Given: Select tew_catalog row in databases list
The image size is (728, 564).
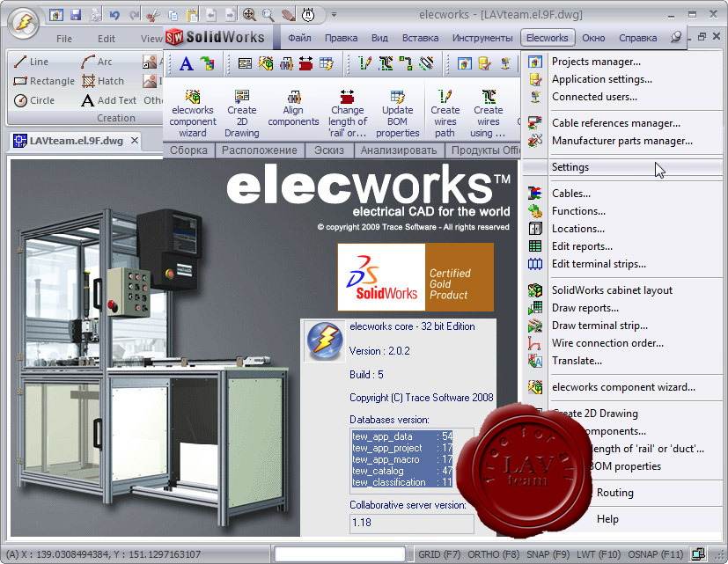Looking at the screenshot, I should (x=402, y=471).
